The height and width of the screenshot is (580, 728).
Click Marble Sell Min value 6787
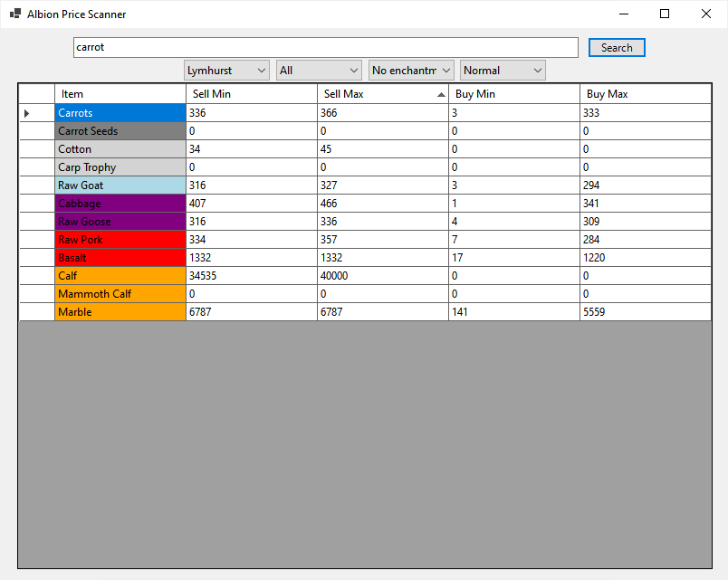coord(252,312)
